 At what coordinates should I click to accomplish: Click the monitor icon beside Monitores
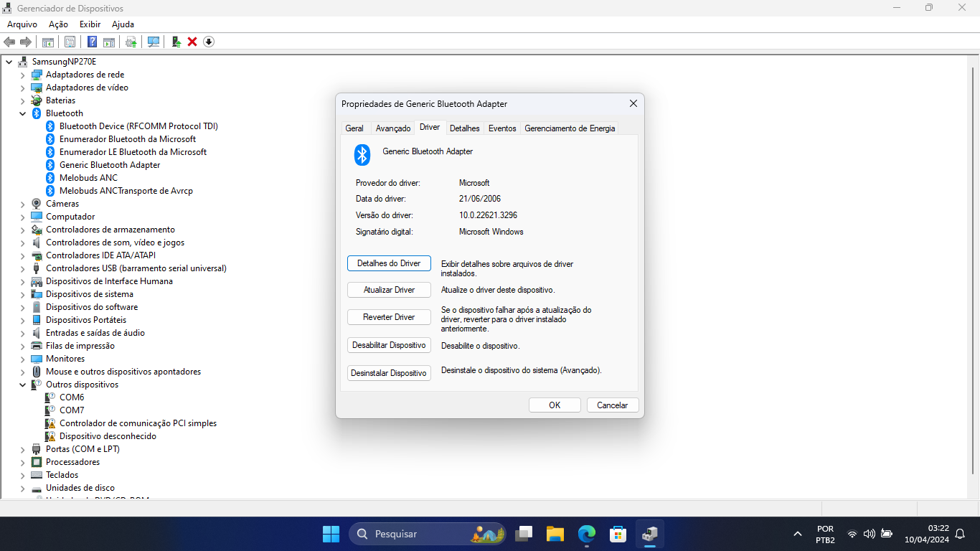[x=37, y=359]
